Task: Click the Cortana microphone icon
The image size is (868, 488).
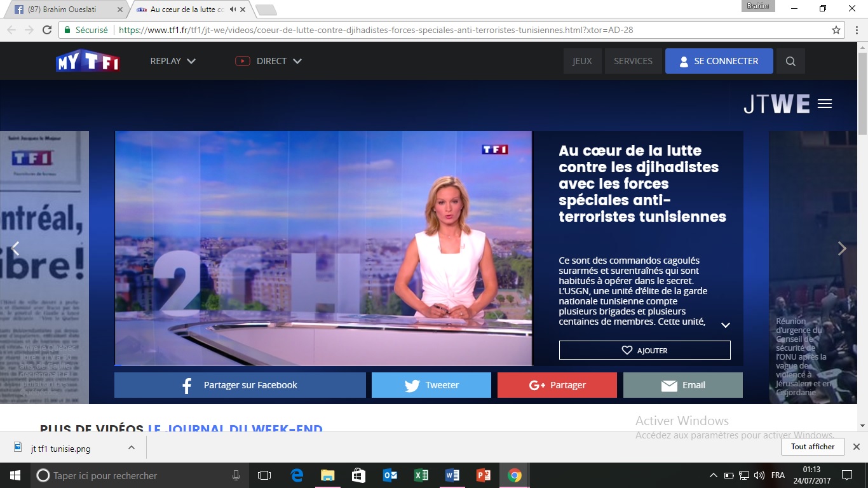Action: click(236, 475)
